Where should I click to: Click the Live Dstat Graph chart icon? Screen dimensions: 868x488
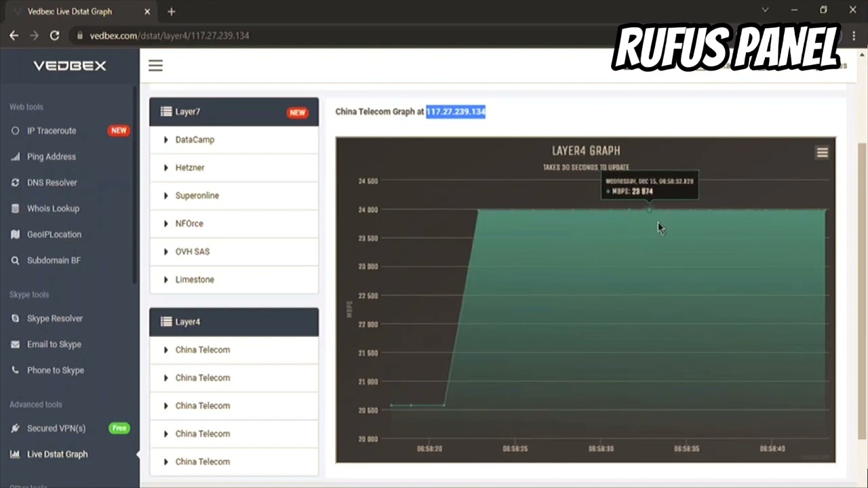(x=15, y=454)
